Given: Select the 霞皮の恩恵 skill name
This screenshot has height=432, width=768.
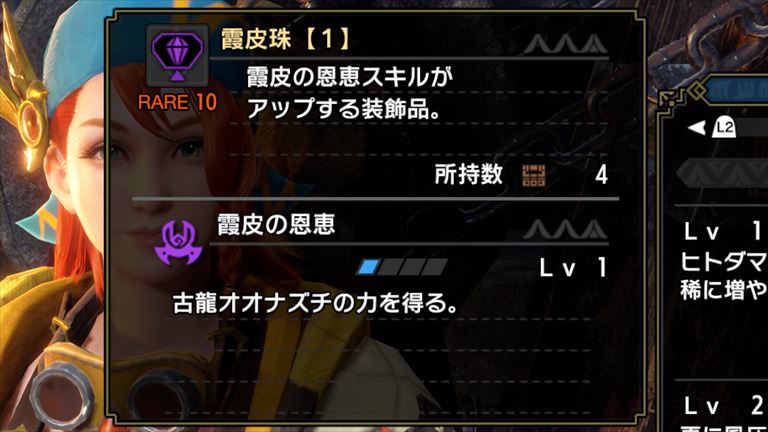Looking at the screenshot, I should (276, 224).
